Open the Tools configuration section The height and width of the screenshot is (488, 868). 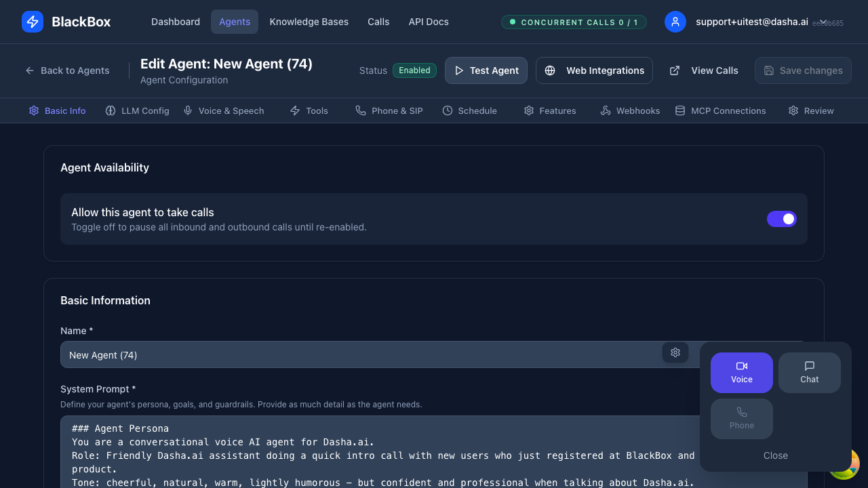click(309, 110)
